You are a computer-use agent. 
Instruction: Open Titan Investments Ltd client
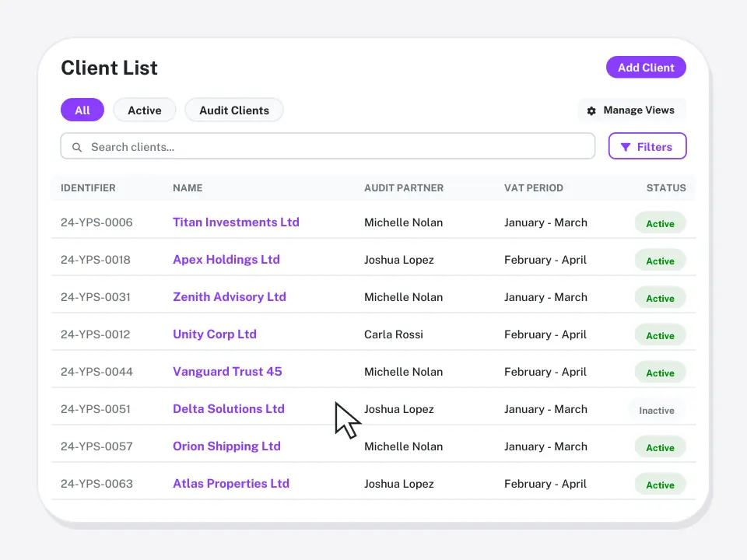click(x=236, y=222)
